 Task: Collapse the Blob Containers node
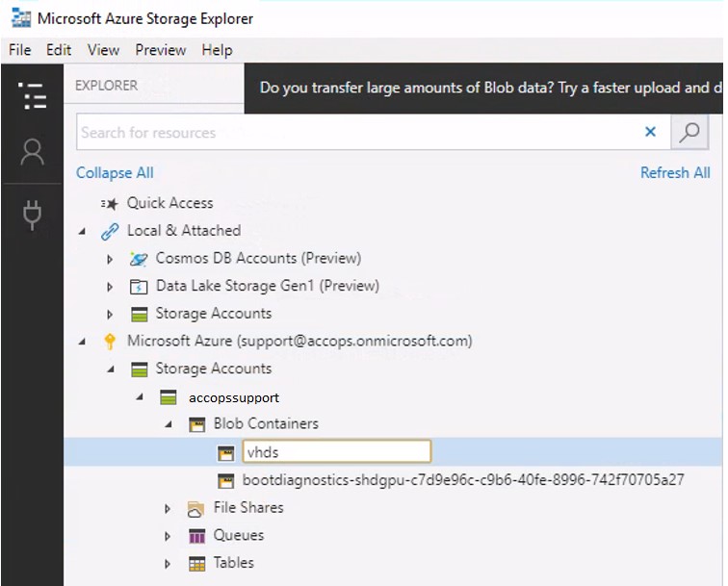pos(169,423)
